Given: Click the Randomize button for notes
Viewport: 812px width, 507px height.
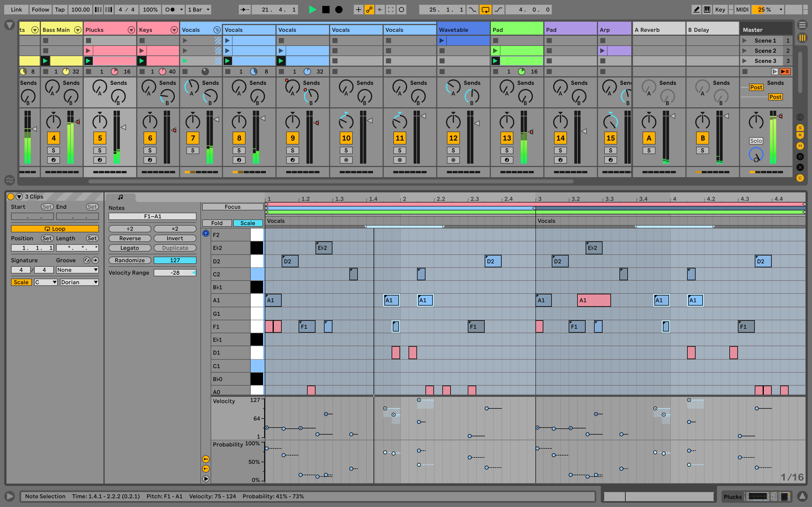Looking at the screenshot, I should coord(129,260).
